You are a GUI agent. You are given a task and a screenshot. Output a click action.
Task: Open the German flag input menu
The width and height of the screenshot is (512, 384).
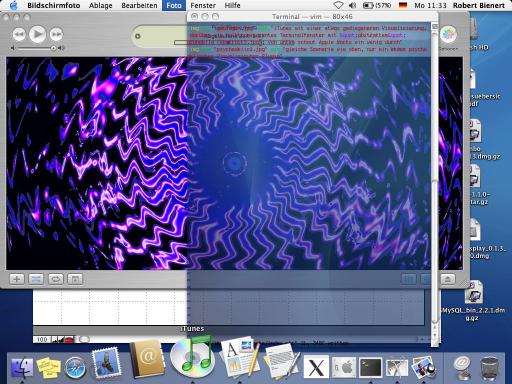pos(403,5)
